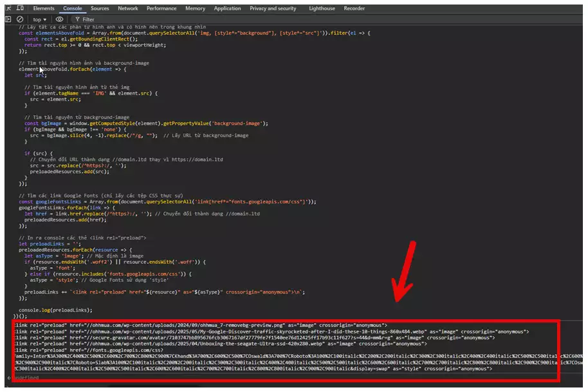
Task: Click the 'console.log(preloadLinks);' line
Action: click(55, 310)
